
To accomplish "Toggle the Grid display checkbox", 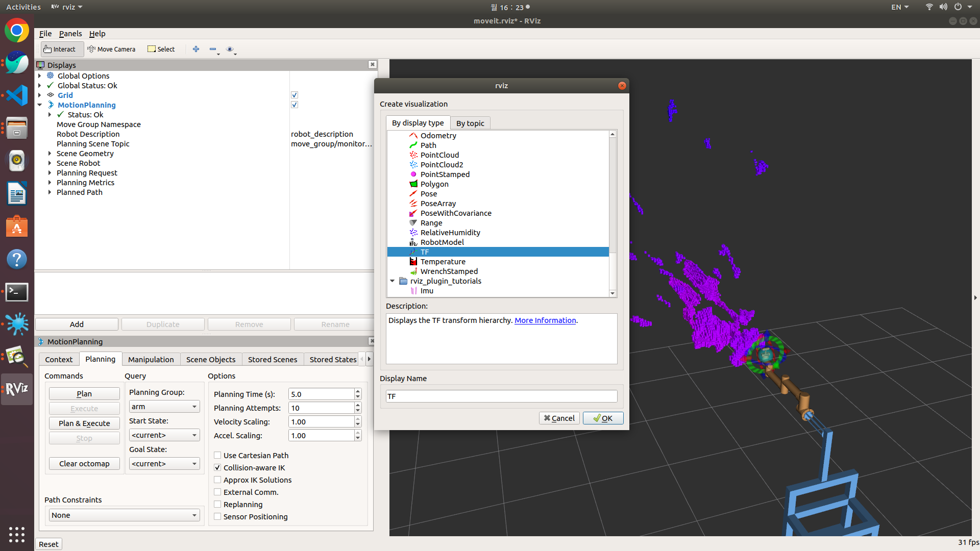I will pos(295,95).
